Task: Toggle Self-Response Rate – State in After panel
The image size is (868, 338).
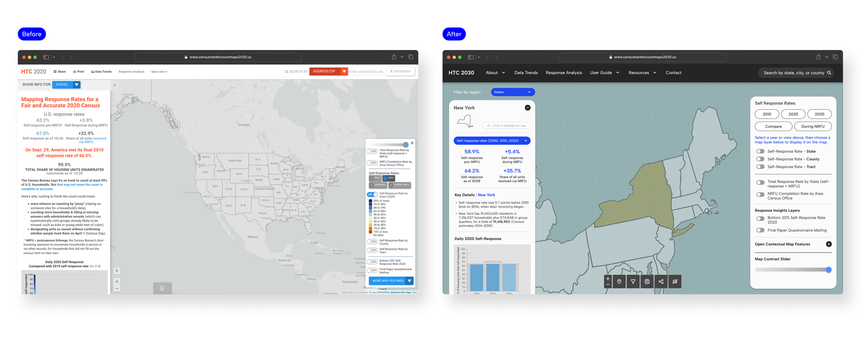Action: (x=760, y=151)
